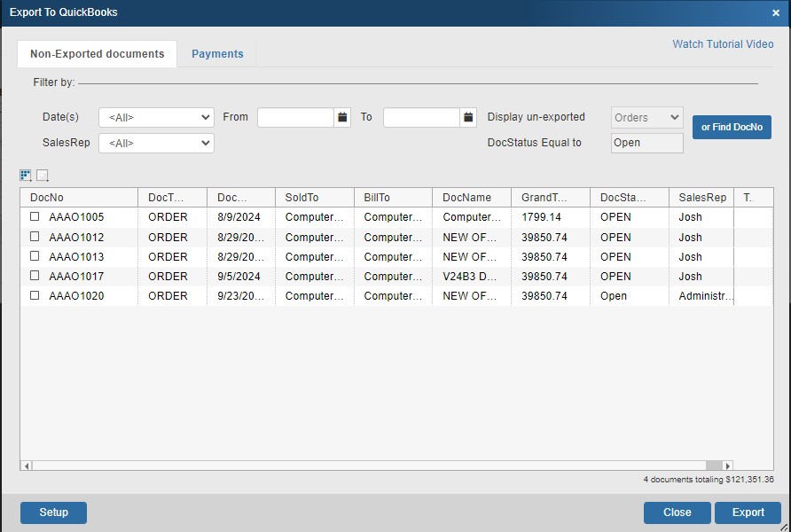This screenshot has height=532, width=791.
Task: Click the horizontal scrollbar right arrow
Action: coord(728,465)
